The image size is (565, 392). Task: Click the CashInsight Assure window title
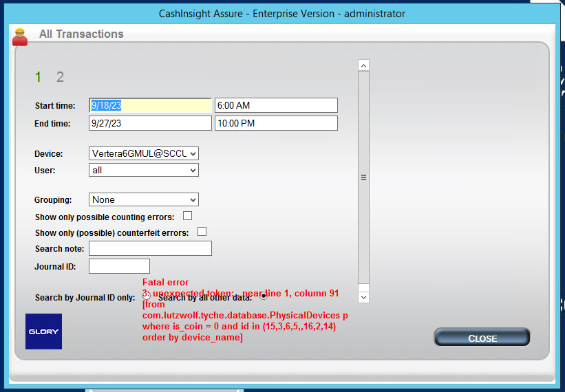pyautogui.click(x=282, y=14)
